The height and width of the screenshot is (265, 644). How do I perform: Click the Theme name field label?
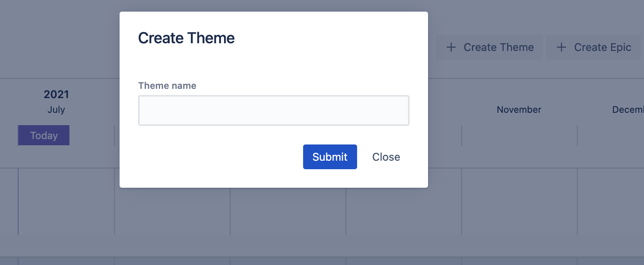click(167, 86)
